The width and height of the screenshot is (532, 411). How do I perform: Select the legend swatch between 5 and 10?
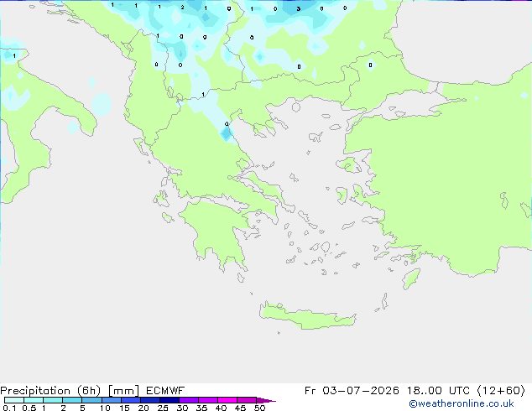[91, 400]
